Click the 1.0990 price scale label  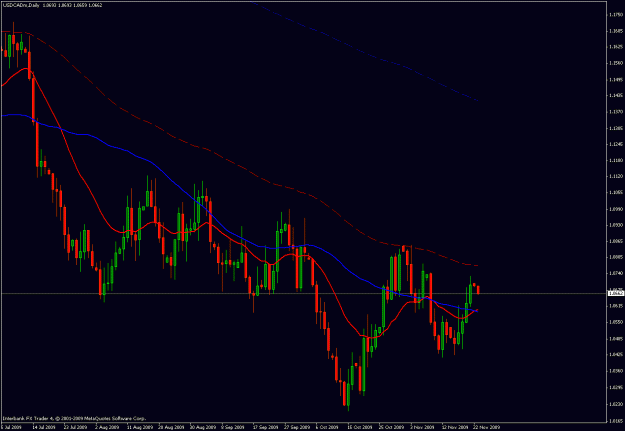point(616,209)
